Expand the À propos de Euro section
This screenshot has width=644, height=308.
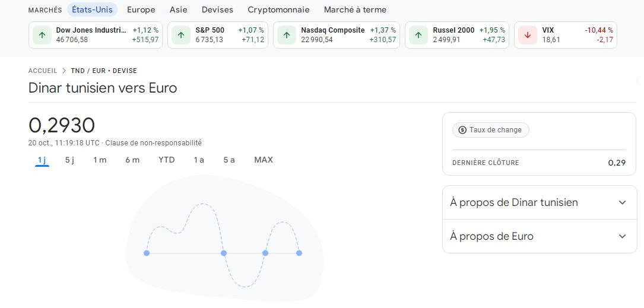click(622, 236)
